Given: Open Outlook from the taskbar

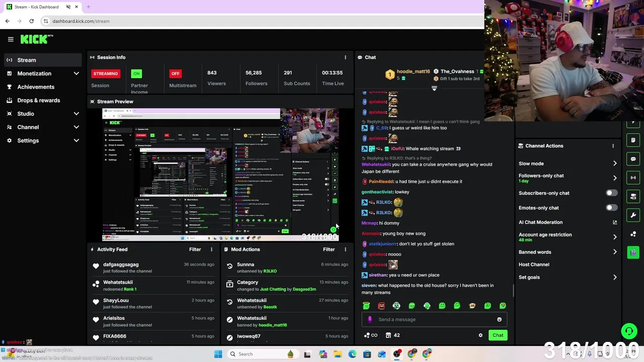Looking at the screenshot, I should click(382, 354).
